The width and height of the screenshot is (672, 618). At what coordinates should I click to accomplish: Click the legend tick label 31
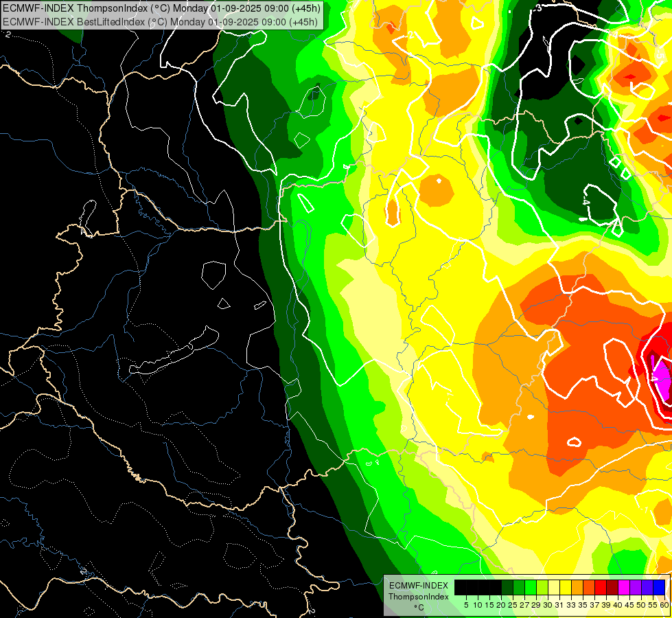(559, 605)
